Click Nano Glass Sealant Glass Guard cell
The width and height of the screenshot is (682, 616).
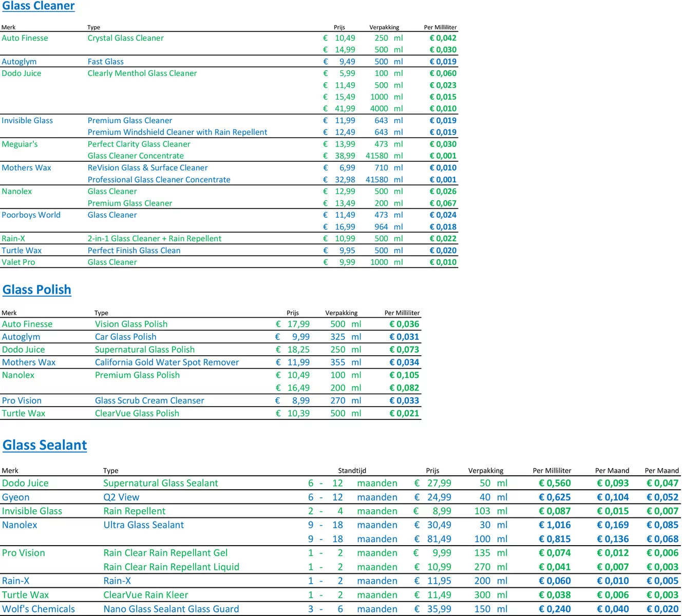pos(171,609)
